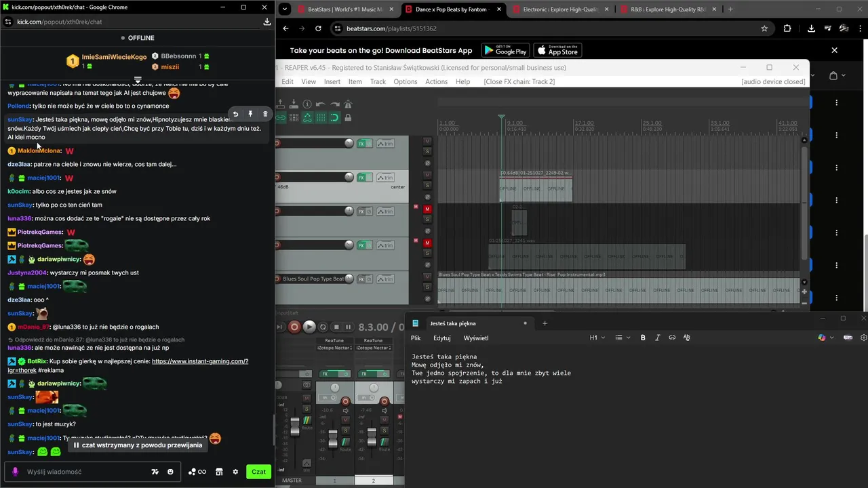Click Notepad settings gear icon

863,338
